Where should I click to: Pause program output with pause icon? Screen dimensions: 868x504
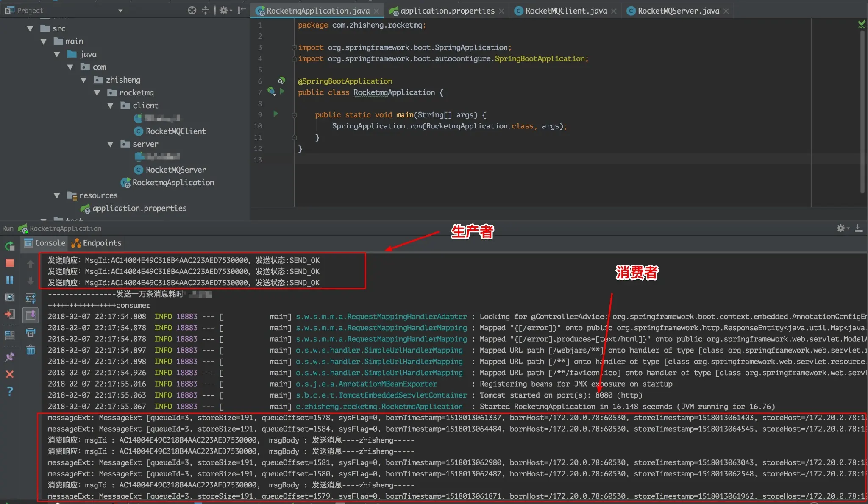[x=9, y=280]
